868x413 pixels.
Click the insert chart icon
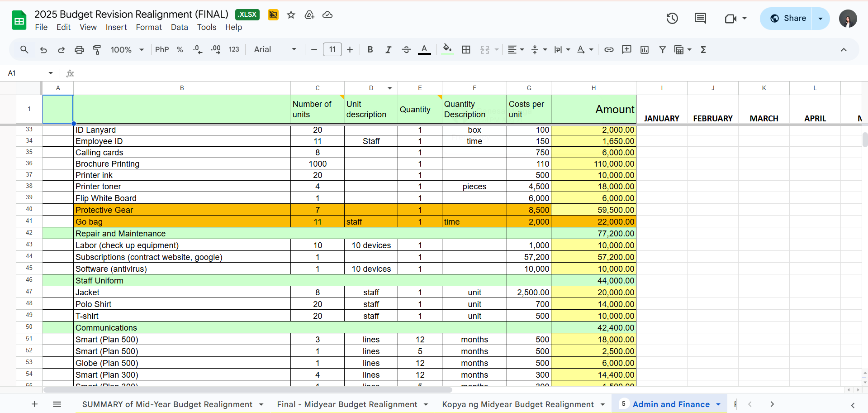[645, 50]
